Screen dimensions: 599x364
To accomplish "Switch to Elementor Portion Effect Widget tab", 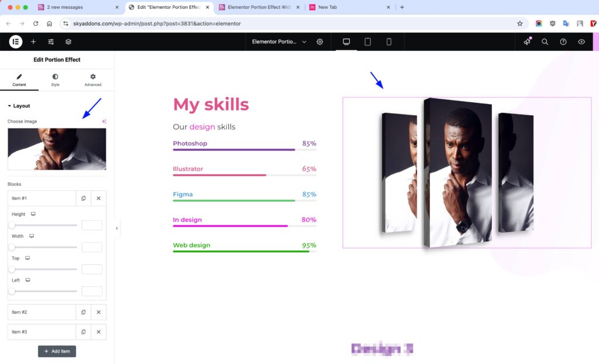I will tap(259, 7).
